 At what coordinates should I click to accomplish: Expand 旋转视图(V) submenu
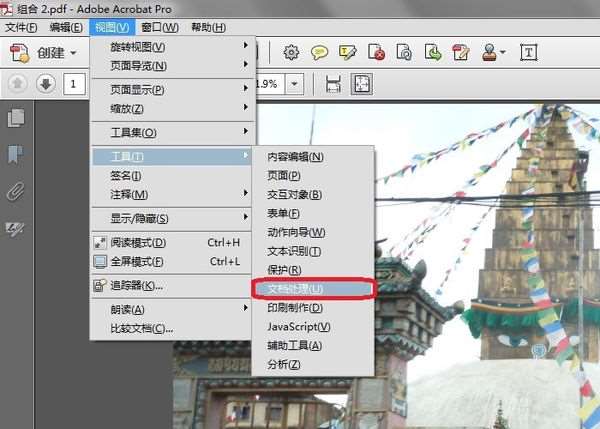coord(171,47)
